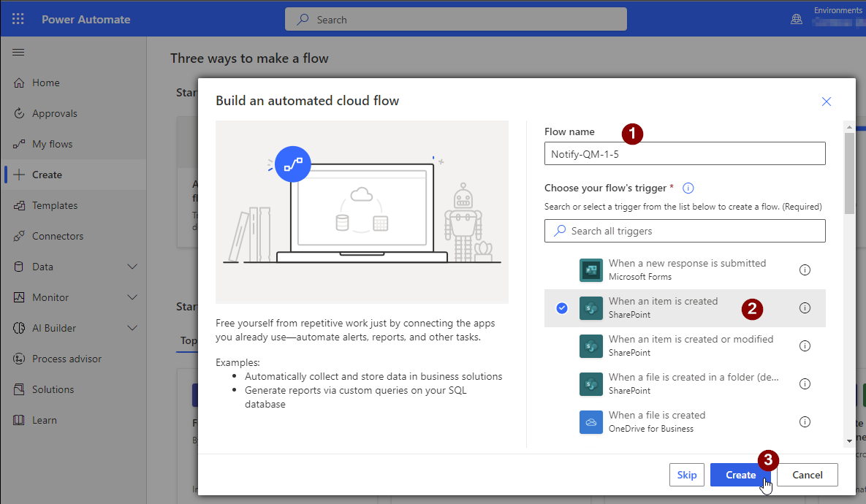
Task: Open Approvals in the navigation
Action: click(74, 113)
